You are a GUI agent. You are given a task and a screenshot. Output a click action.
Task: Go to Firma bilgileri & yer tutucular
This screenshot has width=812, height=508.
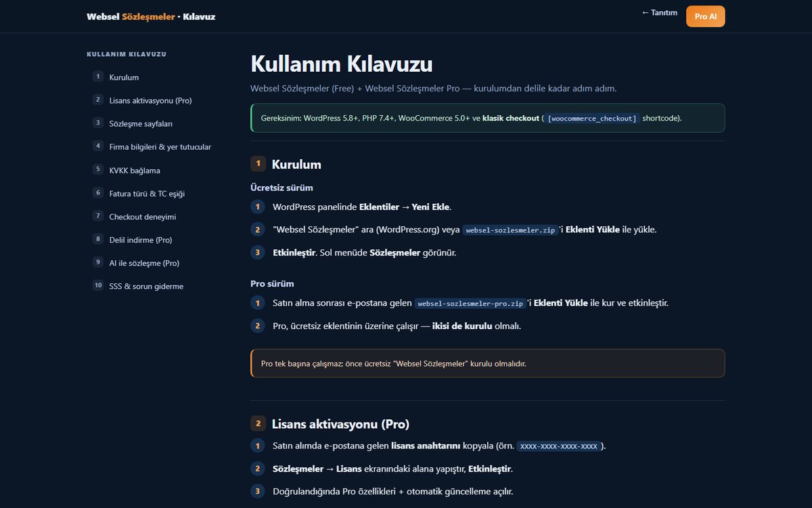click(160, 146)
